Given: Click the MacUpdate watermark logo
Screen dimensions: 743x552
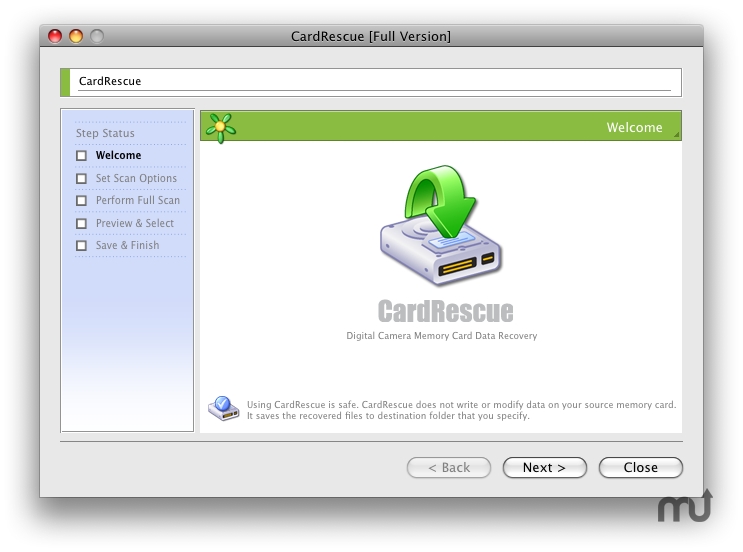Looking at the screenshot, I should pyautogui.click(x=685, y=505).
